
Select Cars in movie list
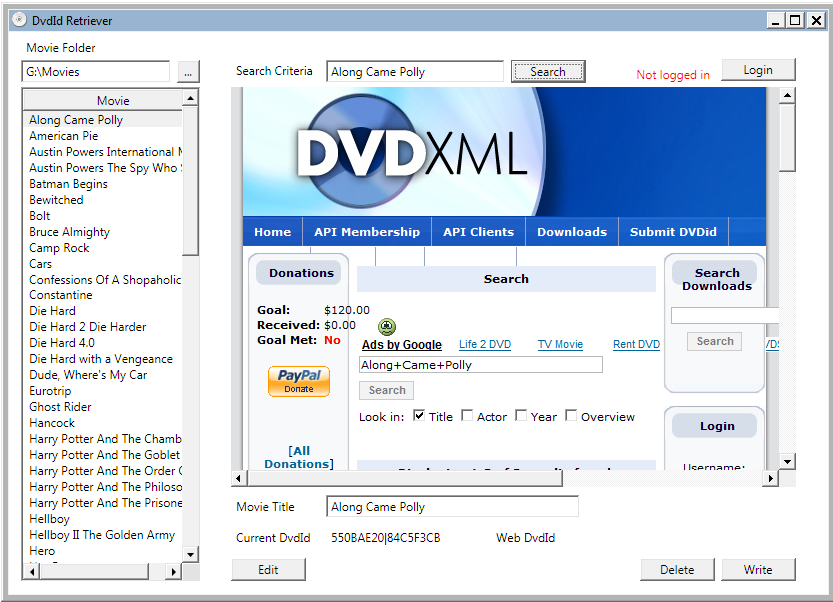pos(103,264)
